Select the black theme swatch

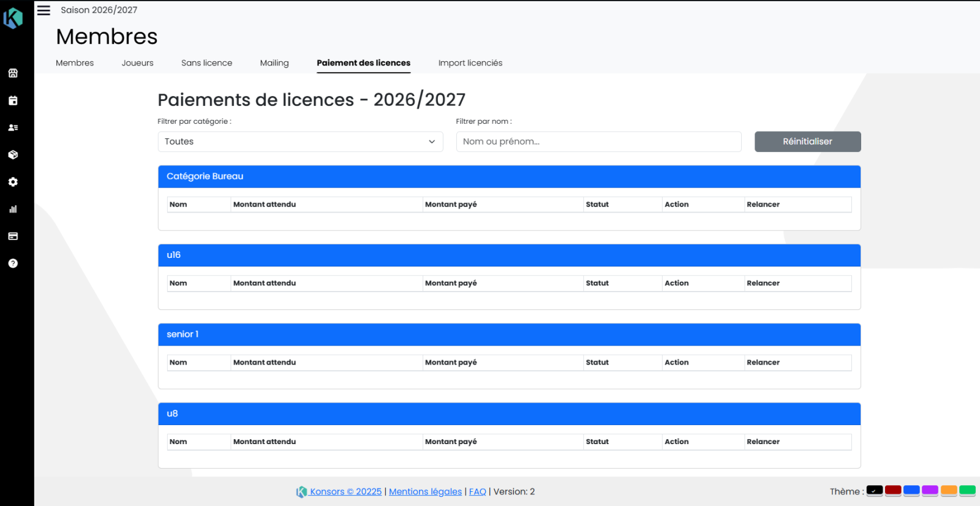pyautogui.click(x=875, y=490)
